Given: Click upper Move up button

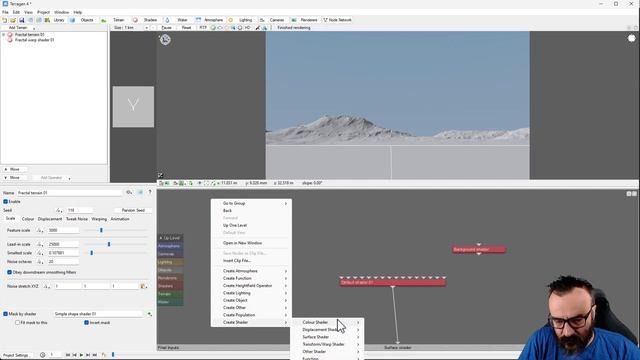Looking at the screenshot, I should point(14,169).
